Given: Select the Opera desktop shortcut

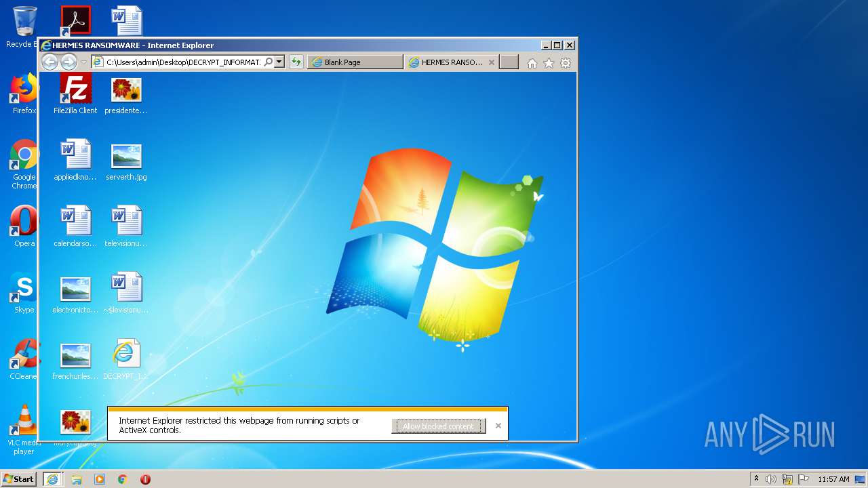Looking at the screenshot, I should (24, 226).
